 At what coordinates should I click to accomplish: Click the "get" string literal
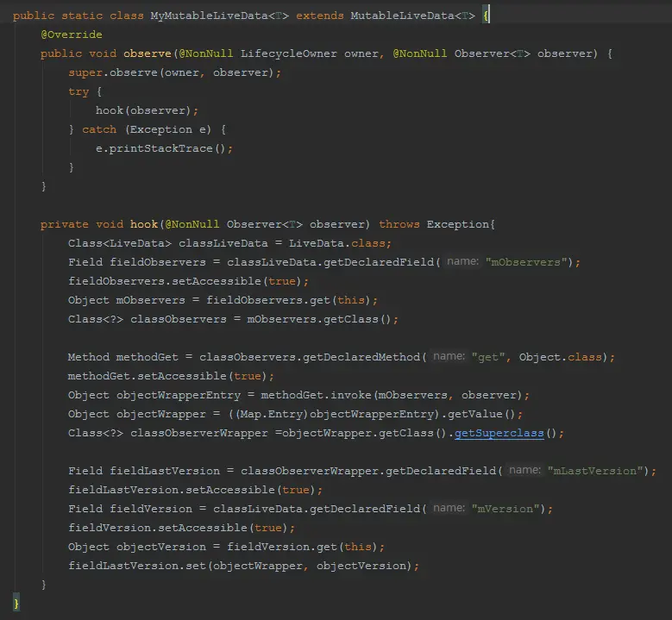coord(488,357)
